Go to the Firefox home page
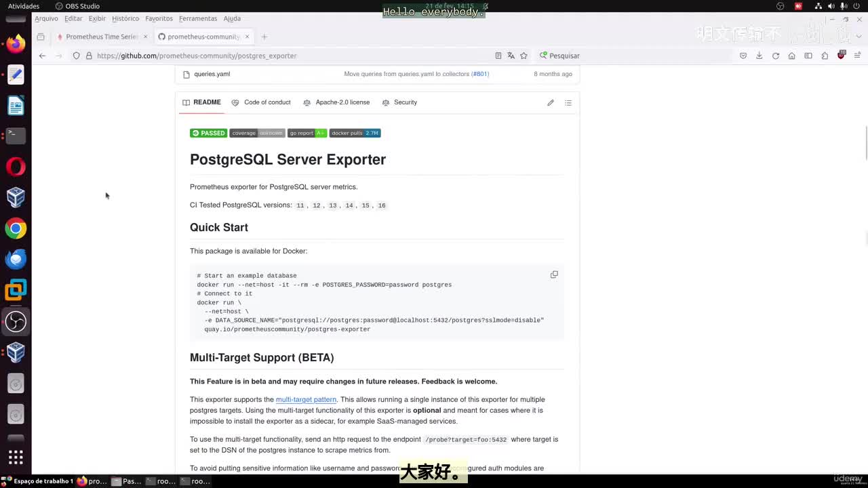The height and width of the screenshot is (488, 868). [791, 56]
